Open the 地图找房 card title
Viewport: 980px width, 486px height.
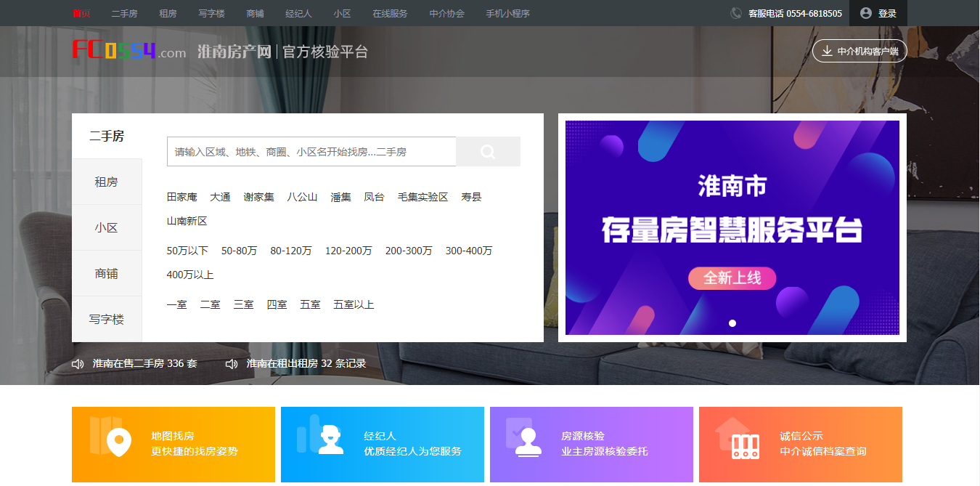click(x=173, y=436)
